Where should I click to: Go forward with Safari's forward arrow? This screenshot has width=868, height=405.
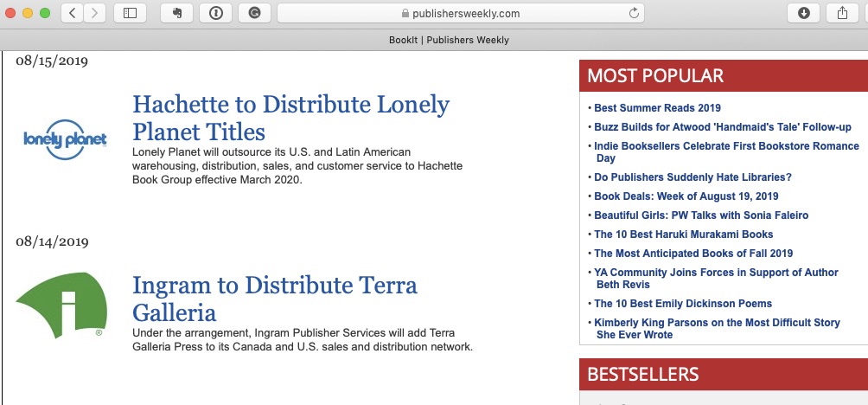click(x=94, y=13)
